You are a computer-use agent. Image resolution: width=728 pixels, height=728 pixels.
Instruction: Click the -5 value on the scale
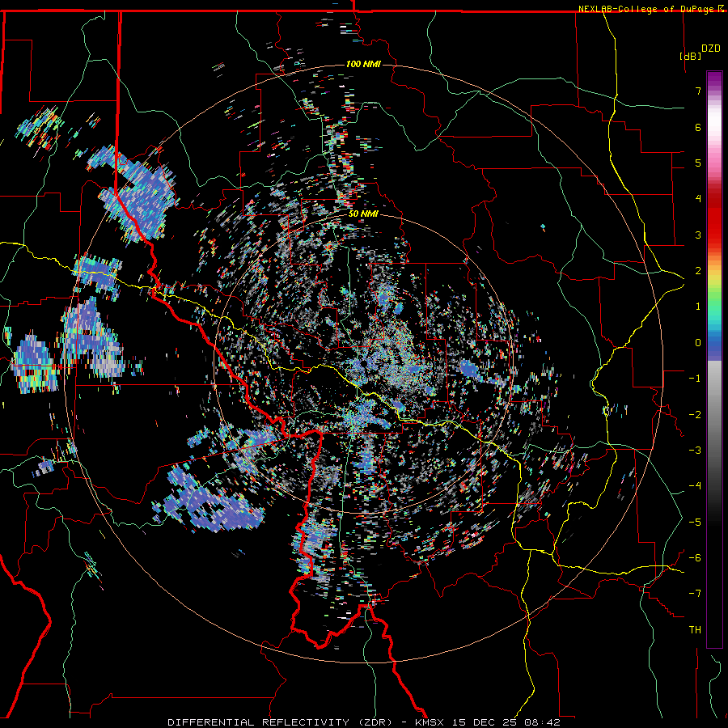(695, 523)
